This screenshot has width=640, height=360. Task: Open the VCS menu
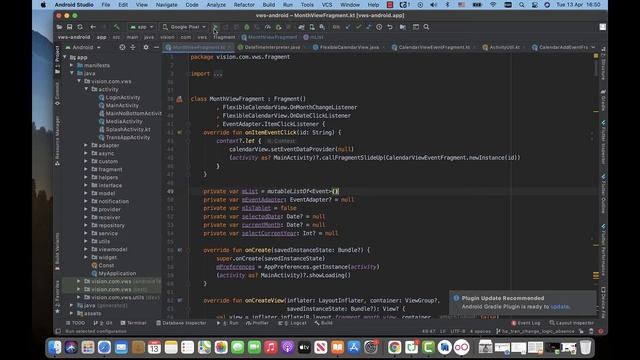[327, 5]
